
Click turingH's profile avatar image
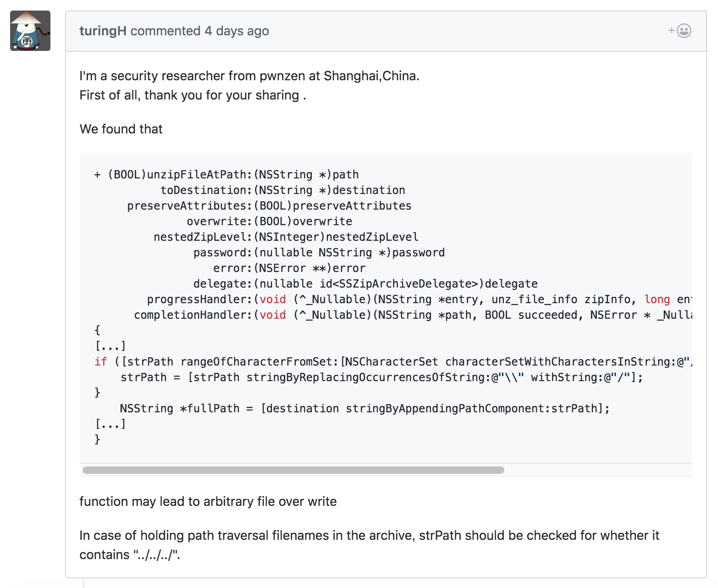coord(30,31)
